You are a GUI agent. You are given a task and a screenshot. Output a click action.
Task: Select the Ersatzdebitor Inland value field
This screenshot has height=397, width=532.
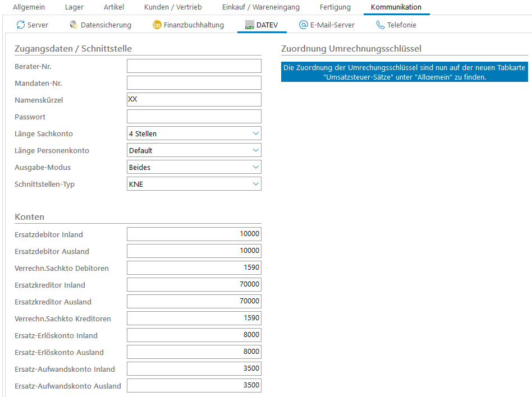(x=194, y=234)
